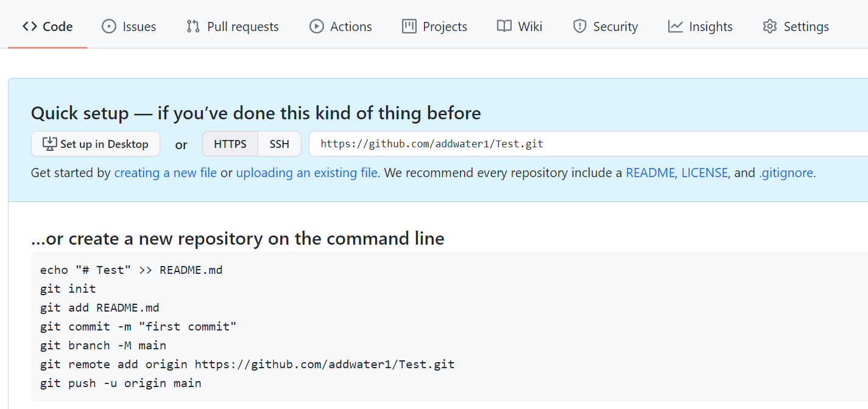Open the Issues tab
The height and width of the screenshot is (409, 868).
(129, 27)
